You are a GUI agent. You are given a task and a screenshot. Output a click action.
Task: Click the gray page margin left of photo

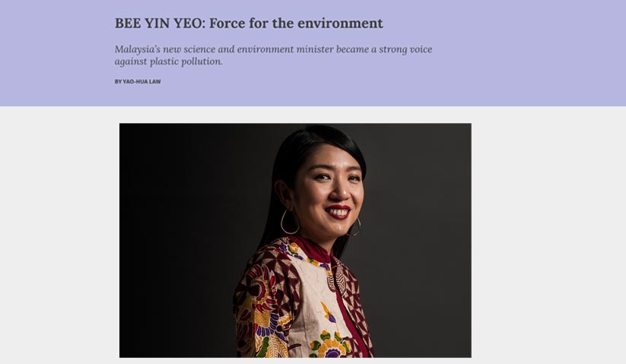coord(59,239)
